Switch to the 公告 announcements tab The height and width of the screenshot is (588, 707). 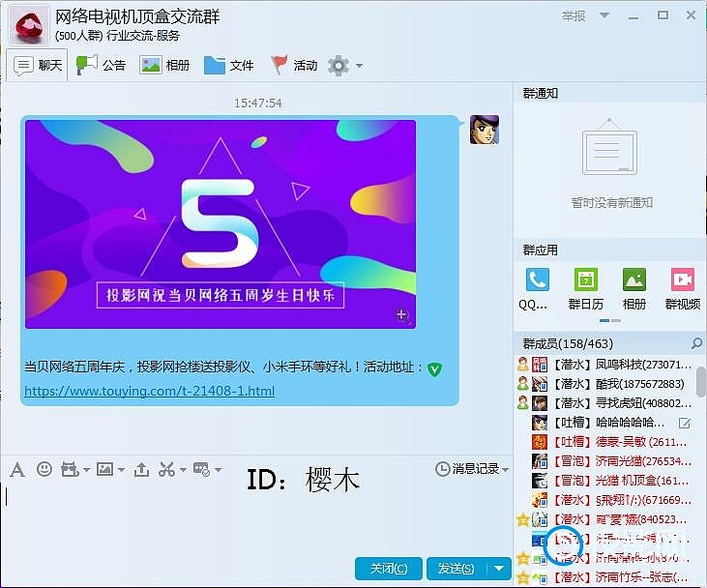pyautogui.click(x=102, y=66)
